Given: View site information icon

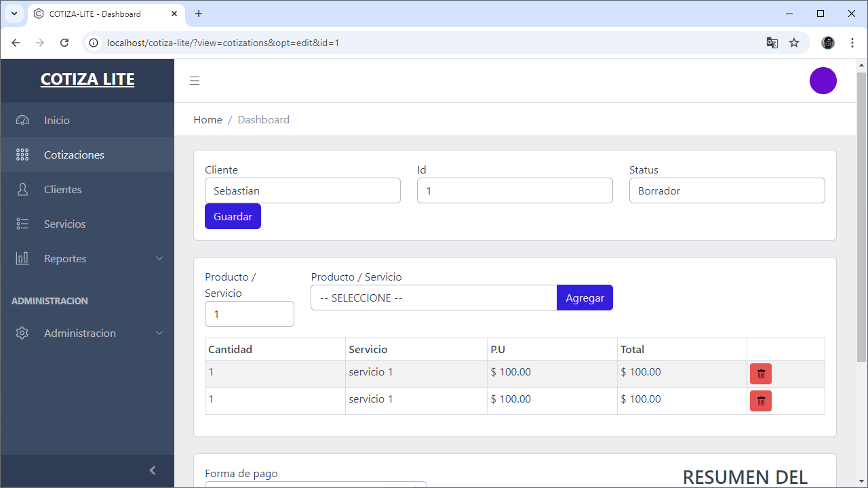Looking at the screenshot, I should (94, 43).
